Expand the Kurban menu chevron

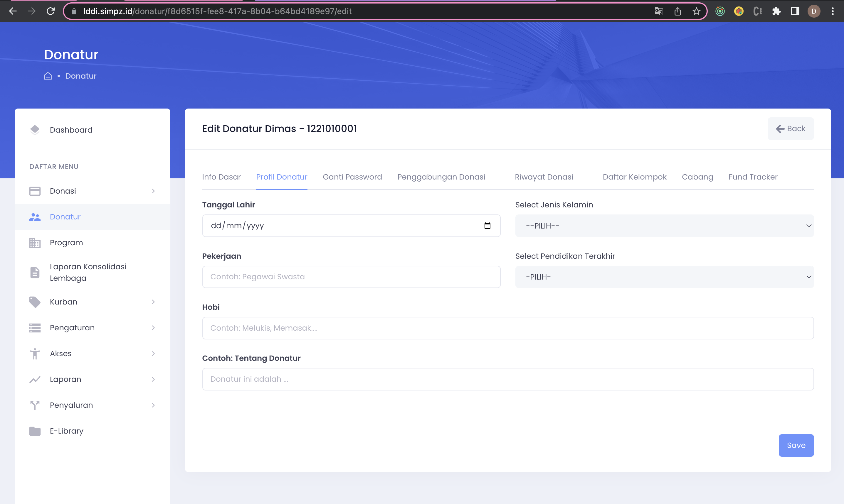coord(153,302)
